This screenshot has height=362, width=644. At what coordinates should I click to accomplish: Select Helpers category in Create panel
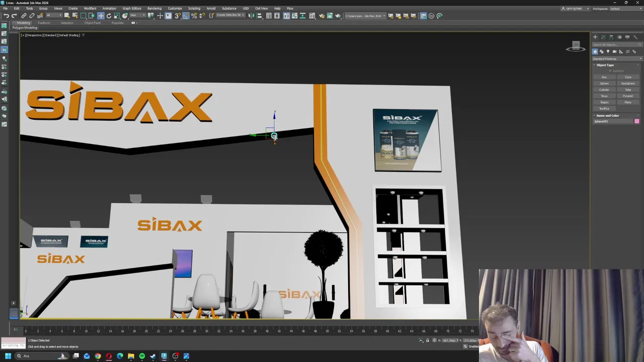621,51
